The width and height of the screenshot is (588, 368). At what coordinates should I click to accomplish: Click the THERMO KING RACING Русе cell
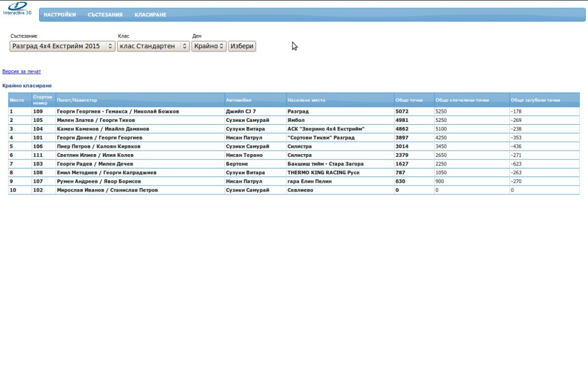tap(323, 172)
